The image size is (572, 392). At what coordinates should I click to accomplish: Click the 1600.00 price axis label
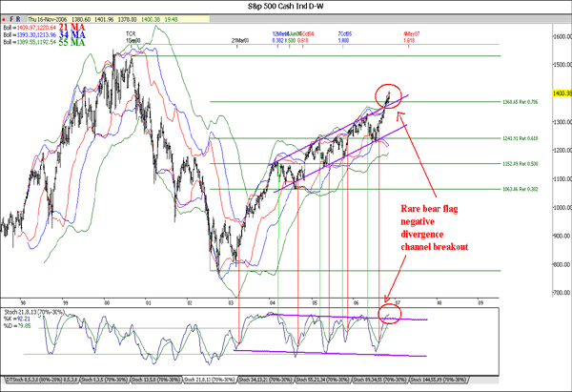pyautogui.click(x=563, y=36)
